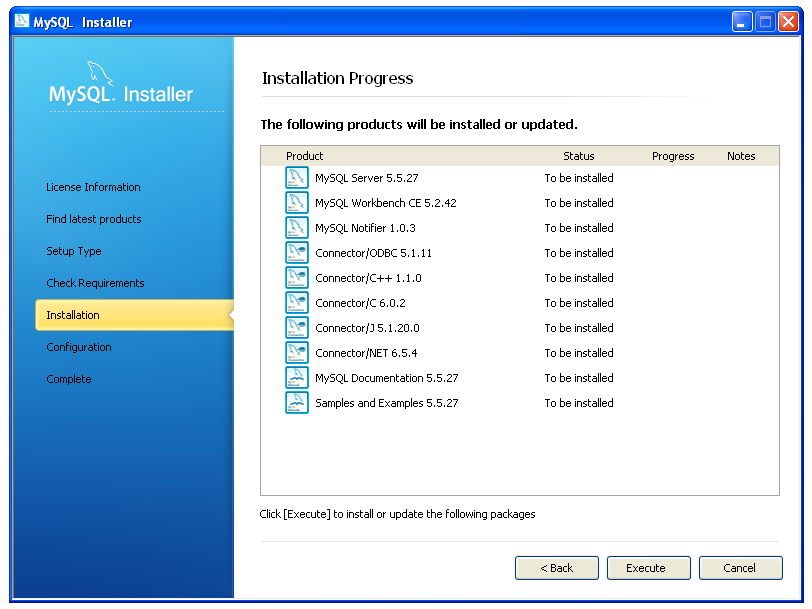Image resolution: width=812 pixels, height=609 pixels.
Task: Click the Back button
Action: (557, 568)
